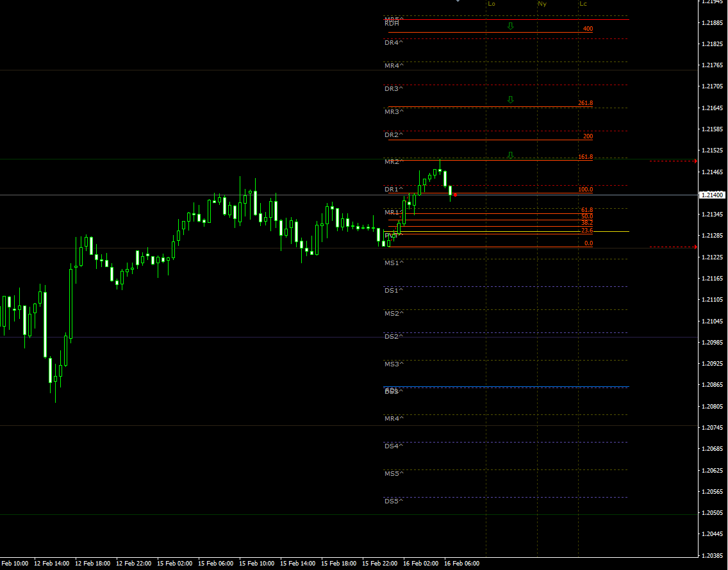Click the Lo session marker
Image resolution: width=728 pixels, height=570 pixels.
tap(491, 4)
